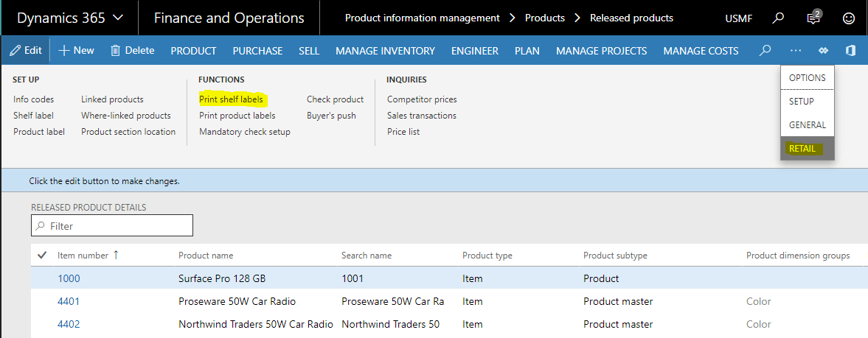Click the company search magnifier icon
868x338 pixels.
coord(778,18)
